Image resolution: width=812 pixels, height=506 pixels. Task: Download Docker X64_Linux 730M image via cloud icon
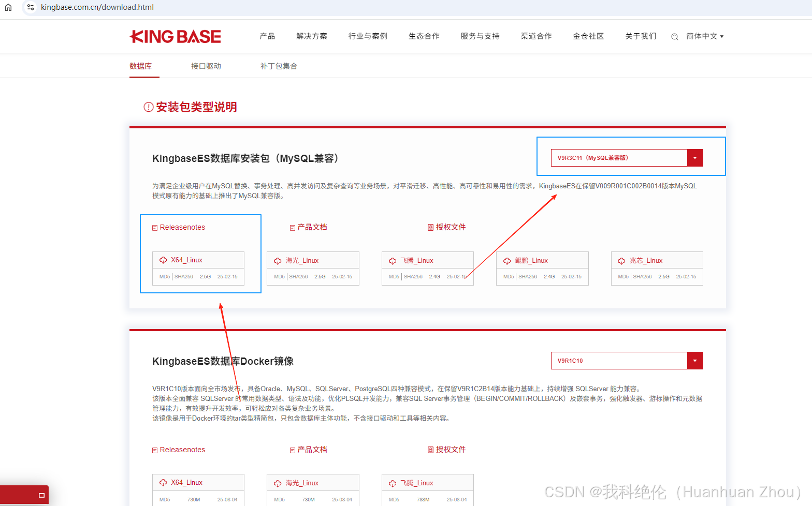tap(163, 483)
